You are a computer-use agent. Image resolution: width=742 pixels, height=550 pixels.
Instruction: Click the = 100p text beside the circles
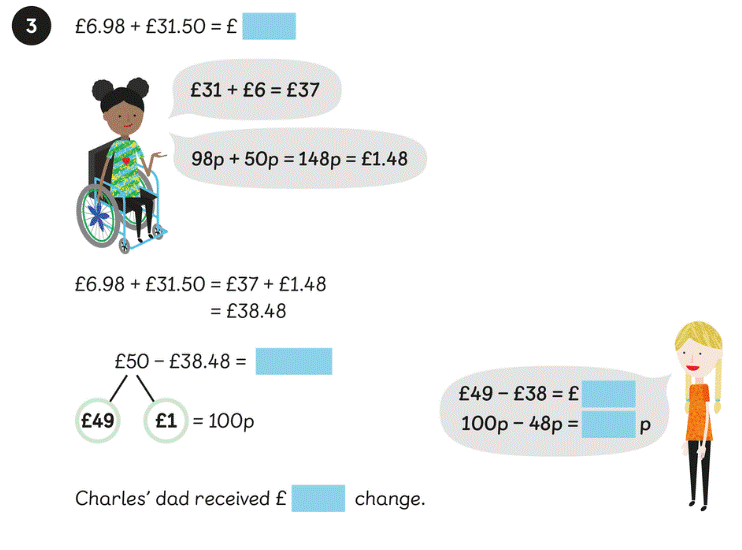(x=223, y=421)
